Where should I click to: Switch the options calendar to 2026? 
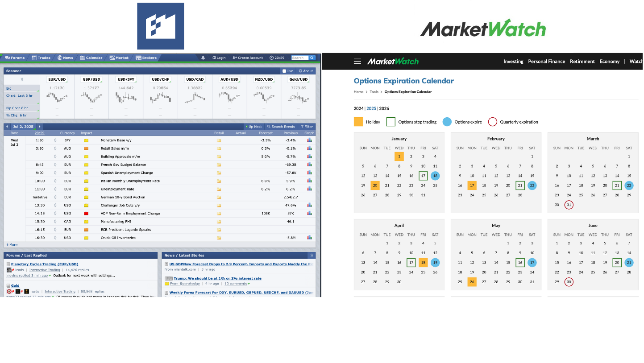384,108
